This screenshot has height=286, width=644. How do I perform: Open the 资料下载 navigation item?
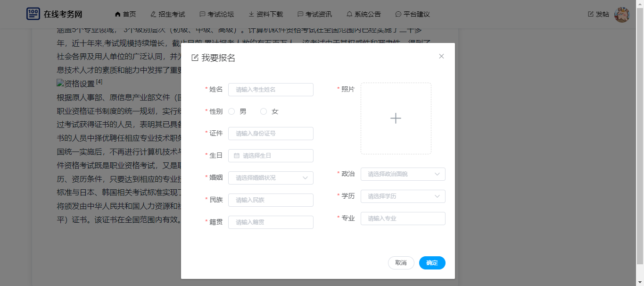tap(266, 14)
